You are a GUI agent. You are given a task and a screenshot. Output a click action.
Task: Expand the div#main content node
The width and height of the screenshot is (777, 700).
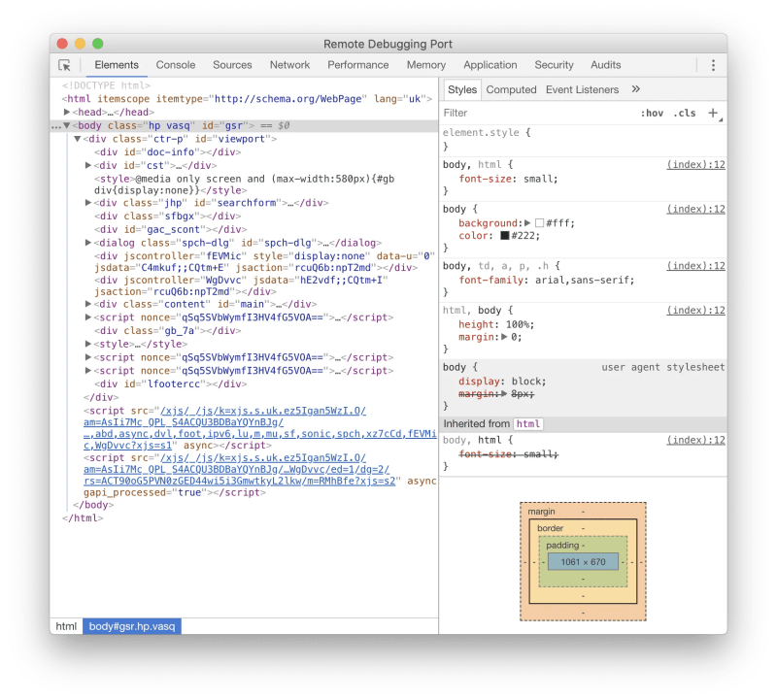click(x=88, y=304)
